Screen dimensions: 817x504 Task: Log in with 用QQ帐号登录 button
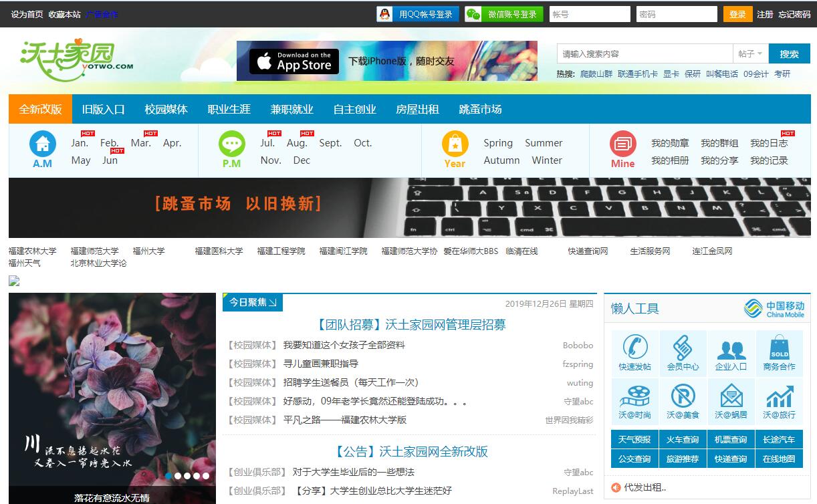[418, 14]
